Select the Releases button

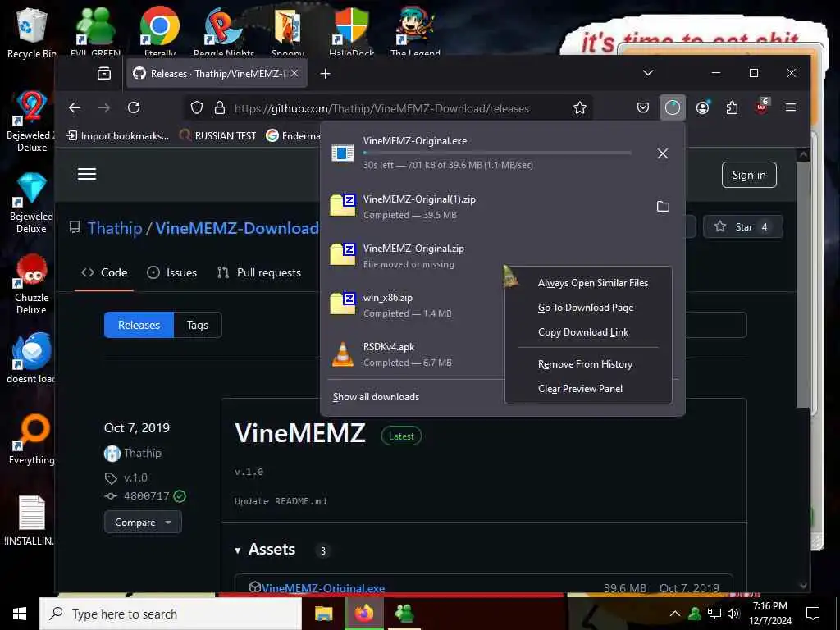pos(139,325)
